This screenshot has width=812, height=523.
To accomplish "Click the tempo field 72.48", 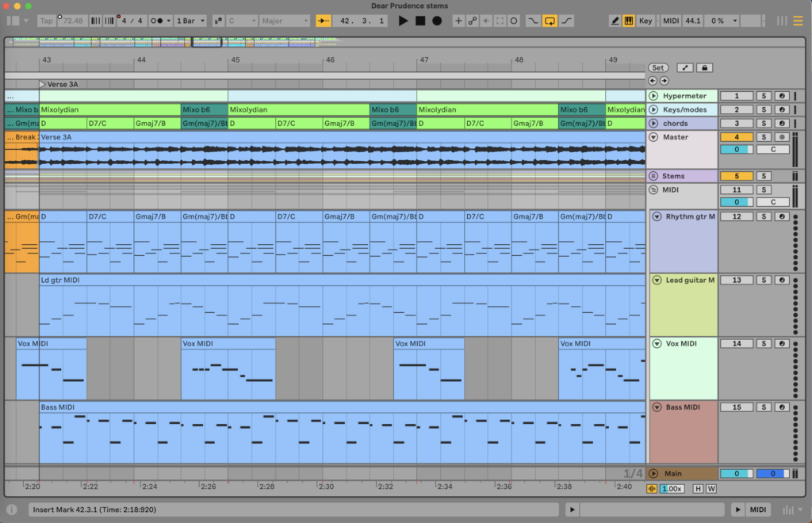I will click(73, 21).
